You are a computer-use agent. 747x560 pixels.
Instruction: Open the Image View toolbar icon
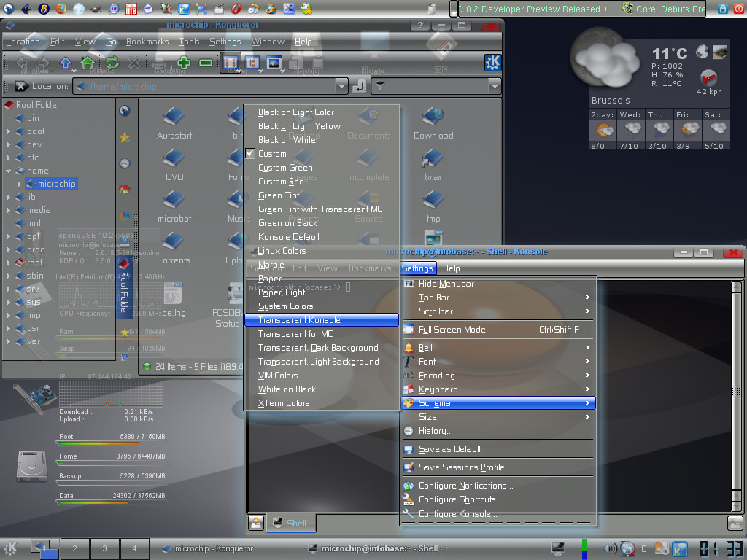click(274, 63)
